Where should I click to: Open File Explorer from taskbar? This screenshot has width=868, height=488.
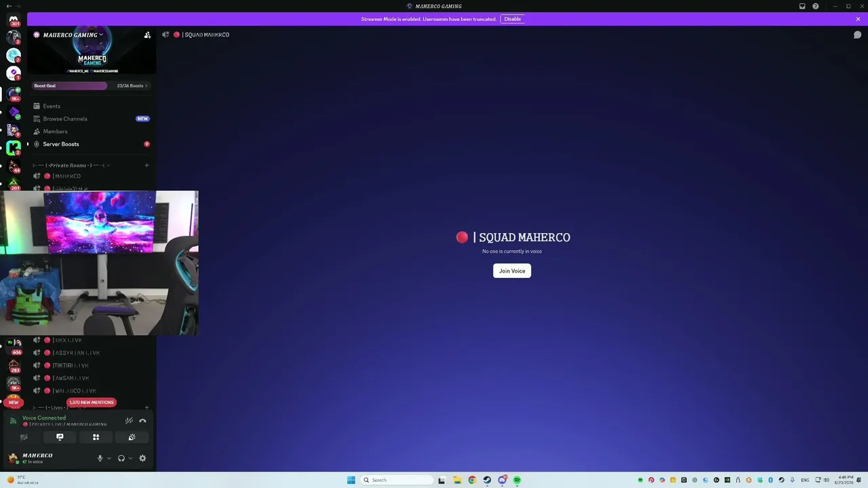pyautogui.click(x=457, y=480)
